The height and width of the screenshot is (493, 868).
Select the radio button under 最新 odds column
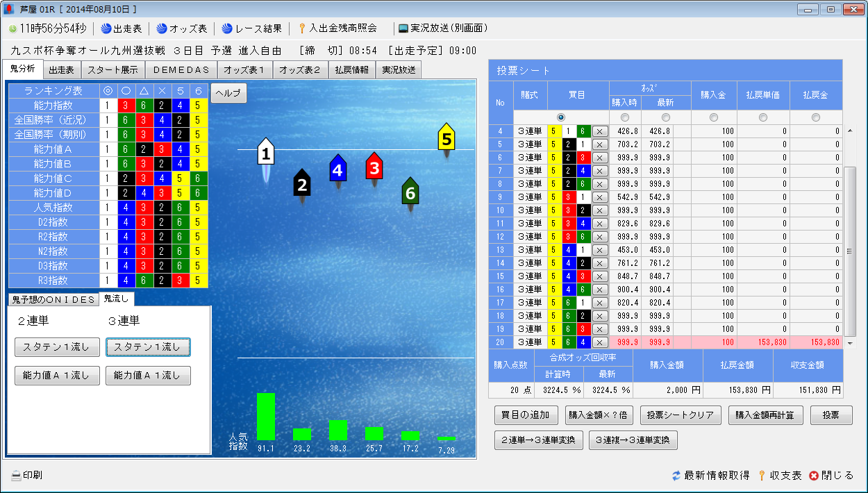tap(666, 117)
